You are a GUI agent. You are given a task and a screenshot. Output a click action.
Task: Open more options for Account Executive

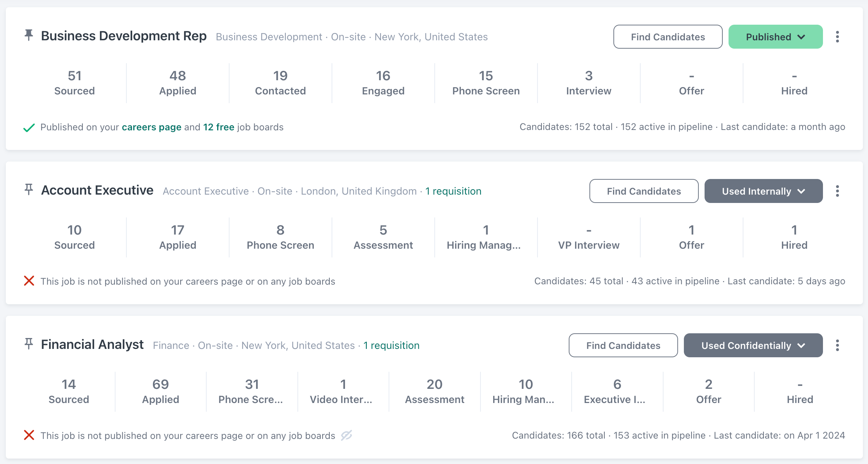[837, 191]
